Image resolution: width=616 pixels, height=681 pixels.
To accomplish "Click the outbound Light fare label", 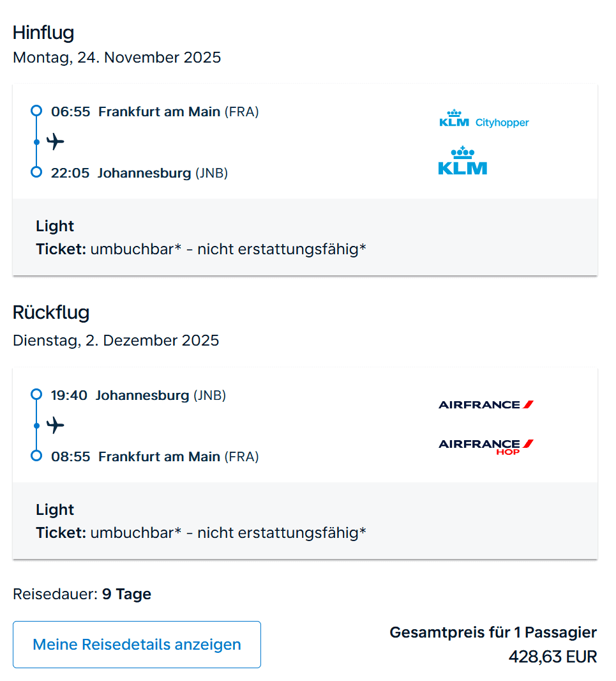I will (55, 226).
